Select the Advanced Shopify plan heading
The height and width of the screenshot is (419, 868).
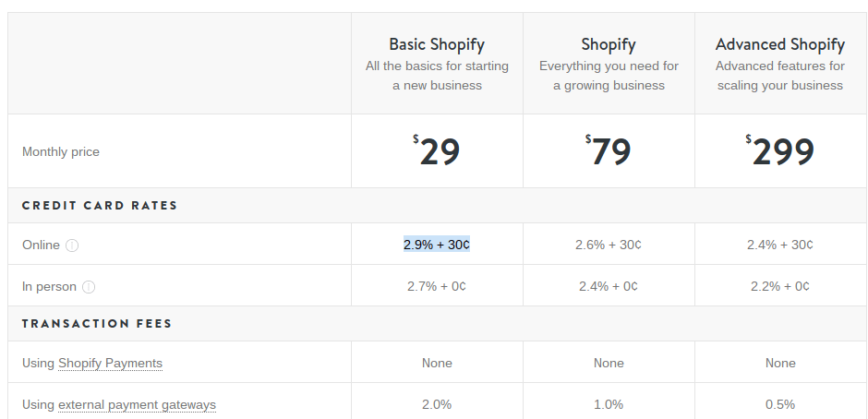tap(780, 44)
